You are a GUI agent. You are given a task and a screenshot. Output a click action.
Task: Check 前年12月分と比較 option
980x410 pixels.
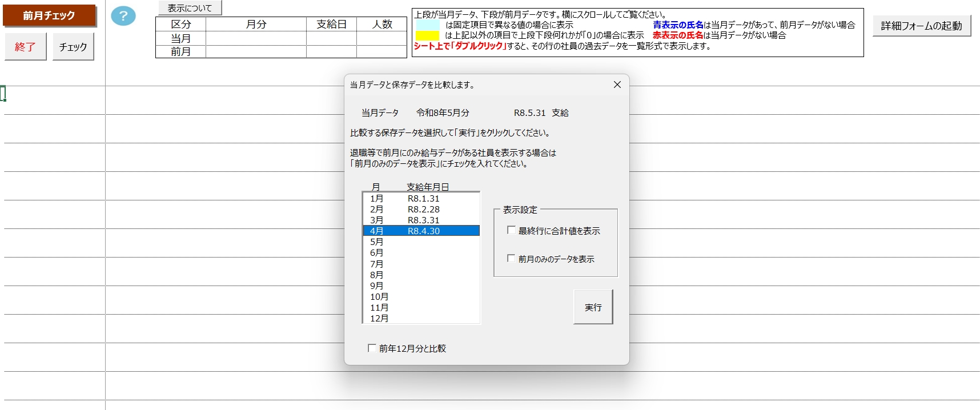(x=407, y=348)
